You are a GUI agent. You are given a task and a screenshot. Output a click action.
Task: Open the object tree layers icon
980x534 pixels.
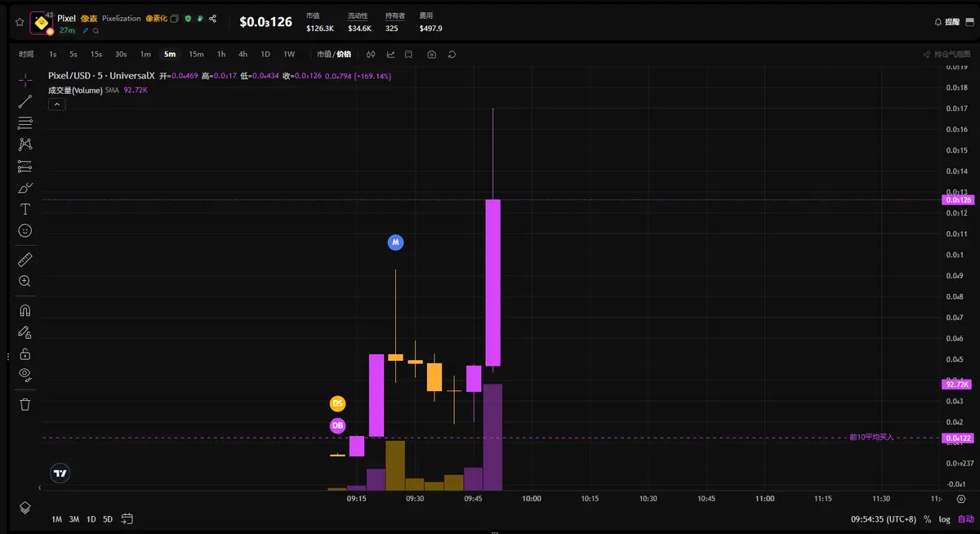tap(25, 508)
